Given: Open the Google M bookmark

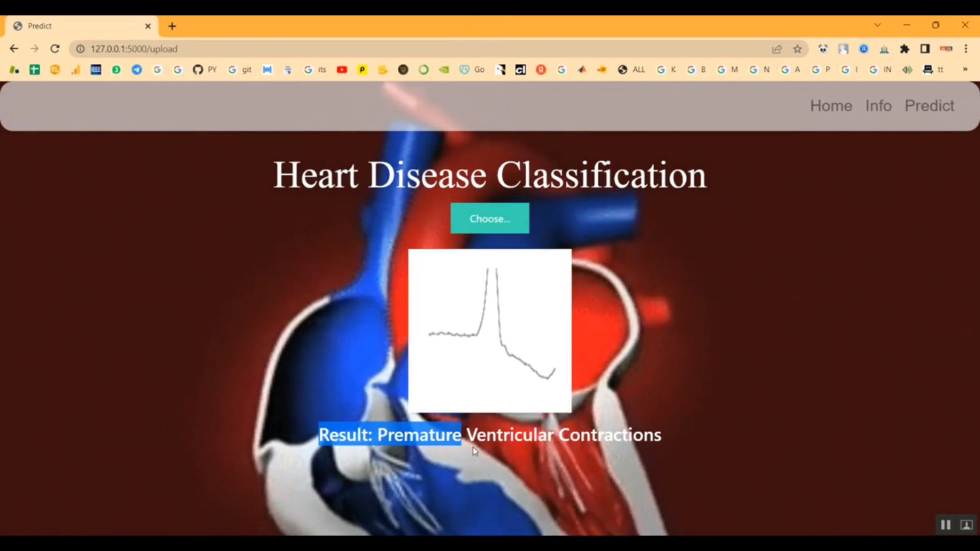Looking at the screenshot, I should click(727, 69).
